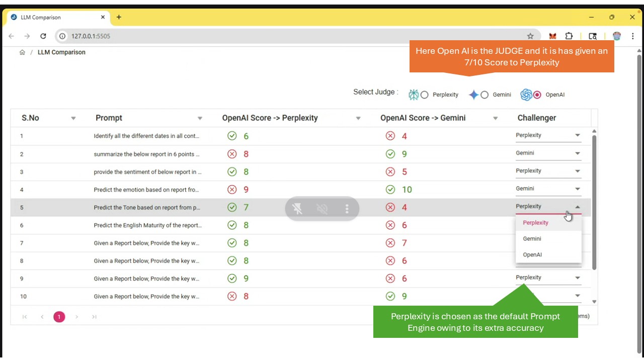The width and height of the screenshot is (644, 362).
Task: Expand the Challenger dropdown in row 4
Action: pos(578,189)
